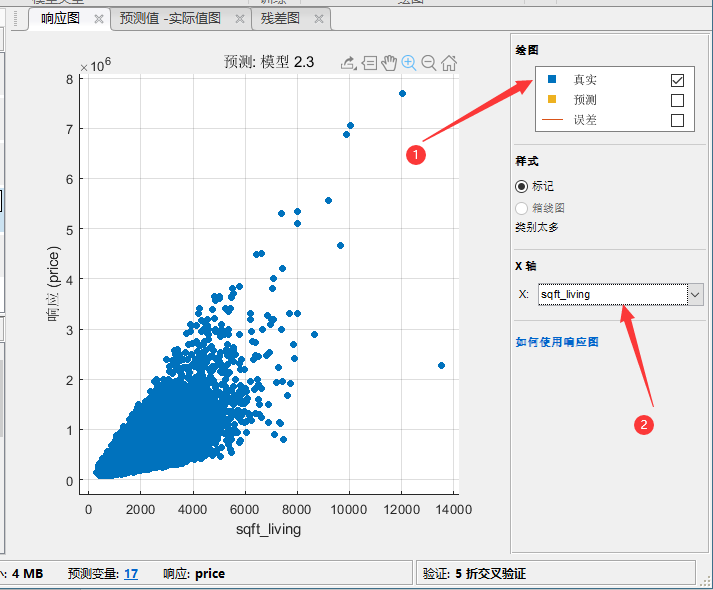Select the pan hand tool
This screenshot has width=713, height=590.
click(389, 63)
